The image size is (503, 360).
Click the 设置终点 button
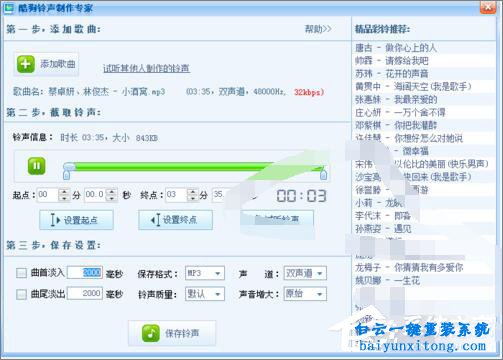(x=175, y=220)
